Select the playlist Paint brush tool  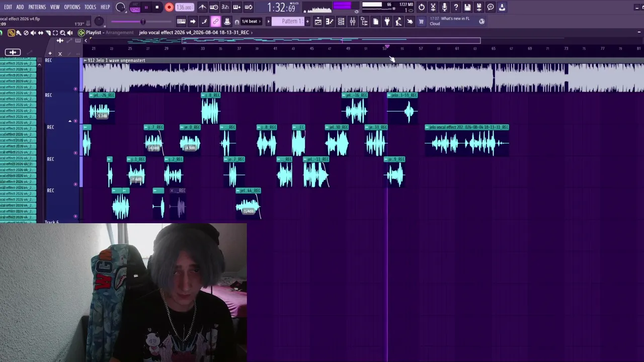(x=19, y=33)
